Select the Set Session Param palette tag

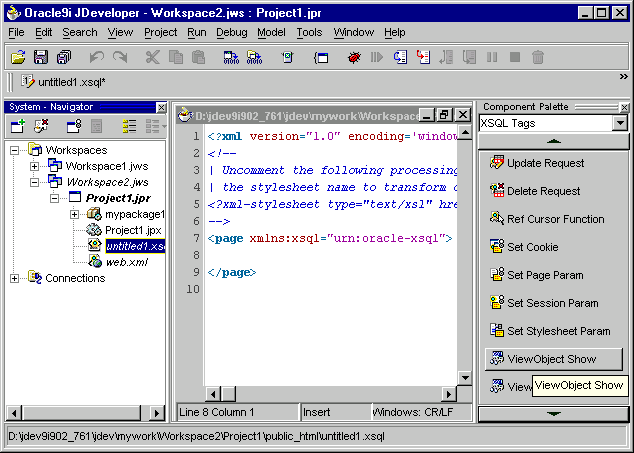[544, 303]
